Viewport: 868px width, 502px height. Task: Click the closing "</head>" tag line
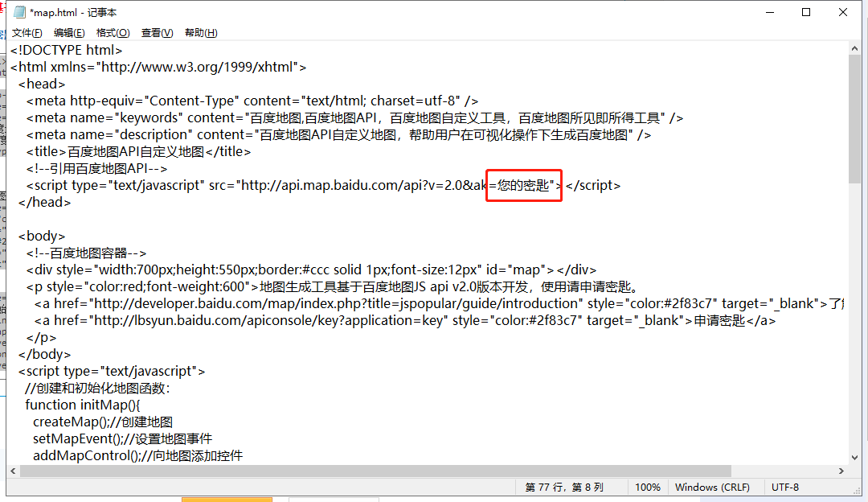pos(44,202)
